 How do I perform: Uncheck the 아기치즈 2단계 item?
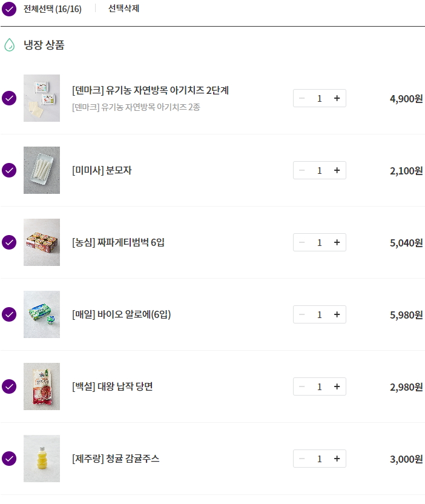[x=9, y=98]
